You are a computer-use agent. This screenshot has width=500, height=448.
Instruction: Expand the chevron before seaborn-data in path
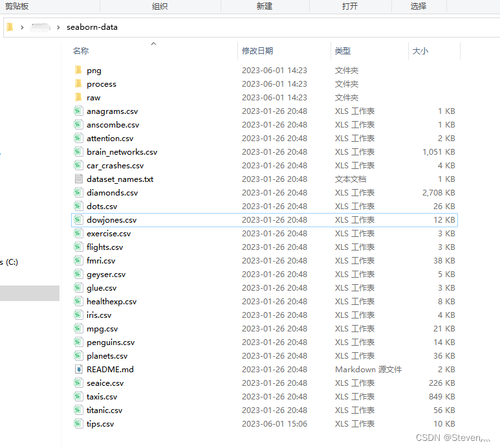click(x=58, y=27)
